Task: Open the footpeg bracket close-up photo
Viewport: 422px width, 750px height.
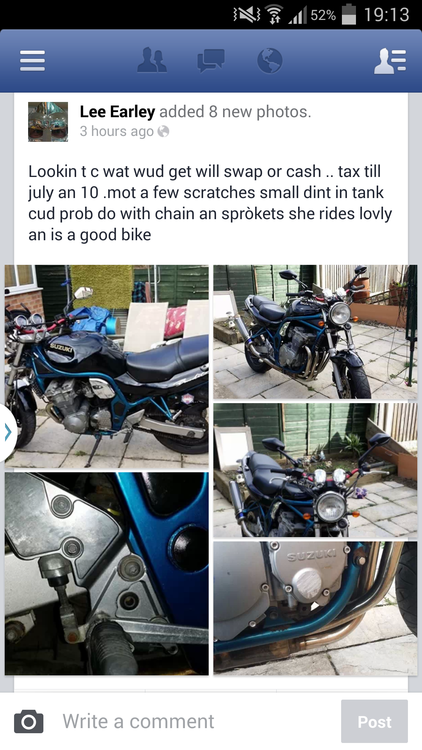Action: point(107,574)
